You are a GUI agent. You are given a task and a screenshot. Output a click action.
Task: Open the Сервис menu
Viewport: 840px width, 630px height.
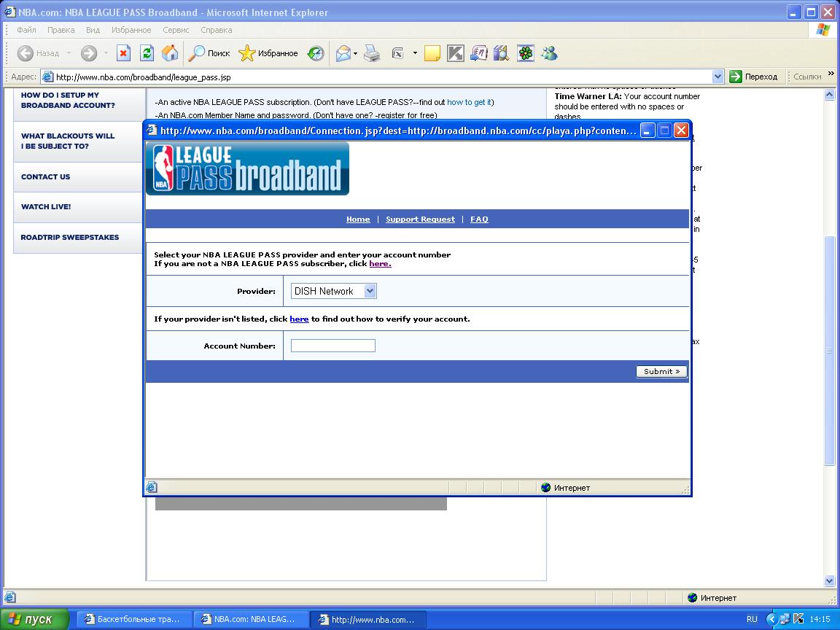click(x=176, y=30)
